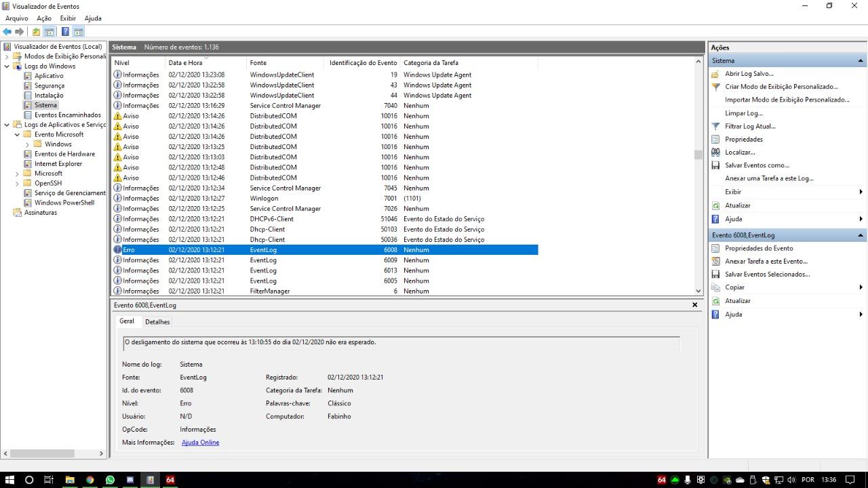The image size is (868, 488).
Task: Sort by Identificação do Evento column header
Action: point(363,63)
